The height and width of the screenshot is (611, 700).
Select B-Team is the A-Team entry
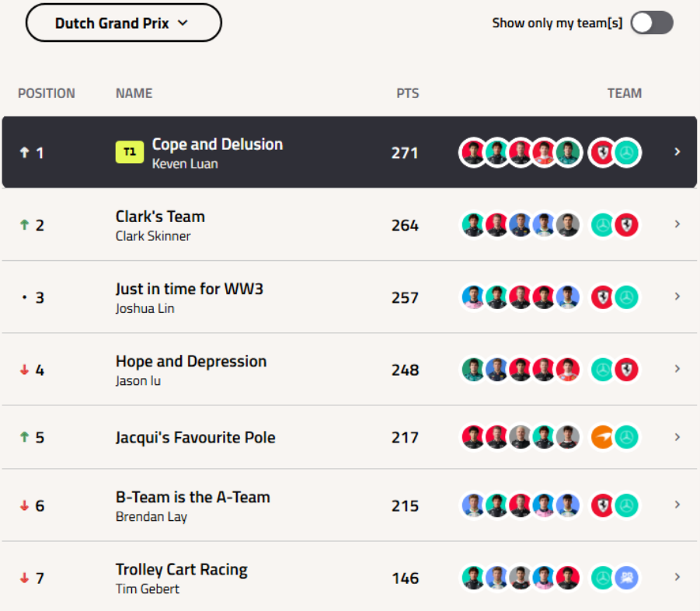(x=349, y=505)
